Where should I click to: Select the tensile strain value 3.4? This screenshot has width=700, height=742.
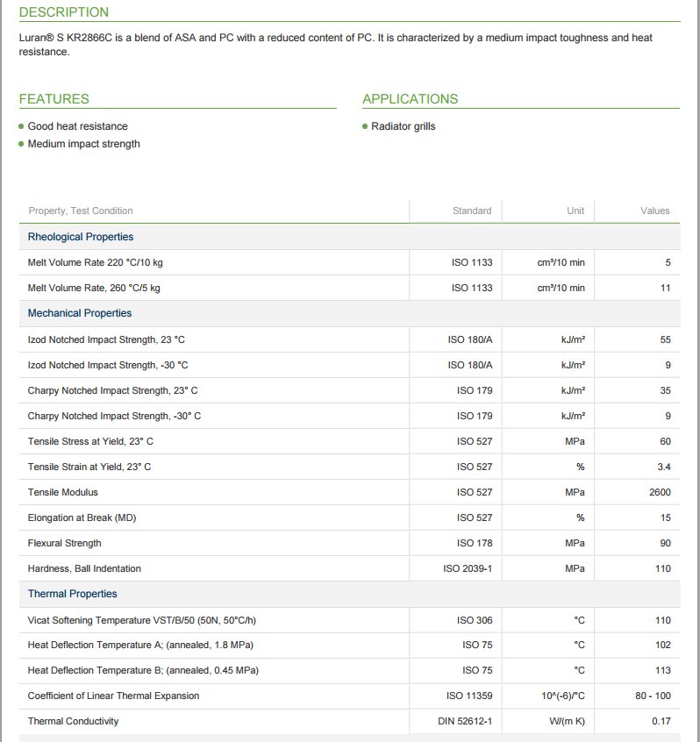[x=664, y=467]
